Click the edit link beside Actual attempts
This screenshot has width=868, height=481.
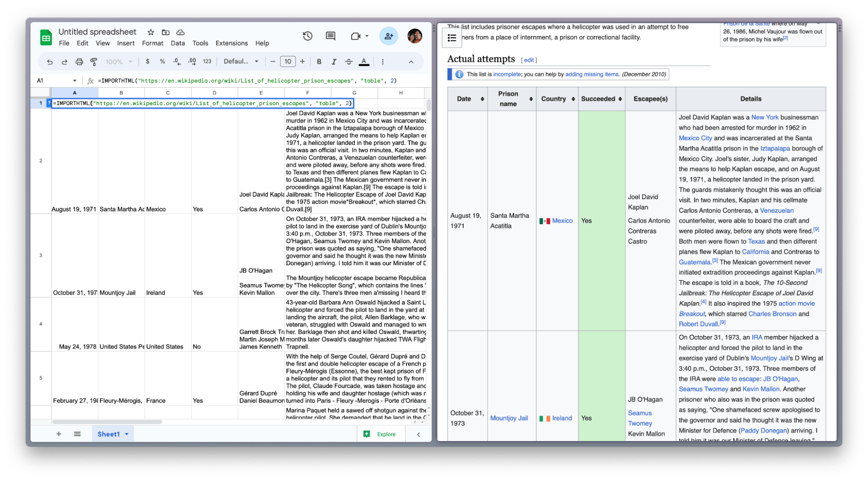(528, 60)
